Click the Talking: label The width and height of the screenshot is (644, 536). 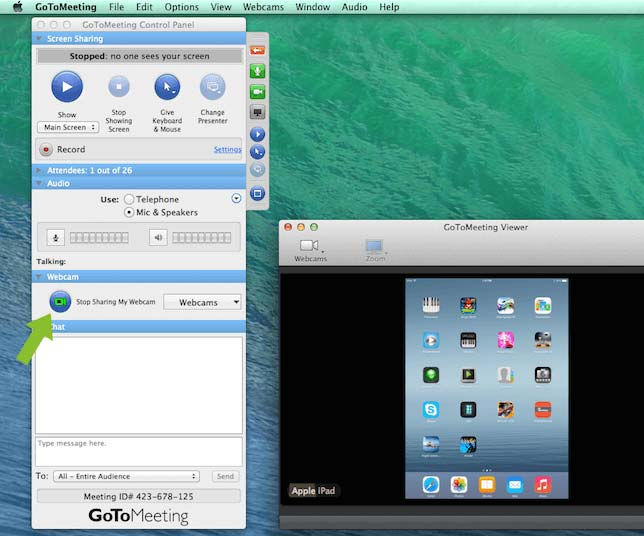[51, 261]
